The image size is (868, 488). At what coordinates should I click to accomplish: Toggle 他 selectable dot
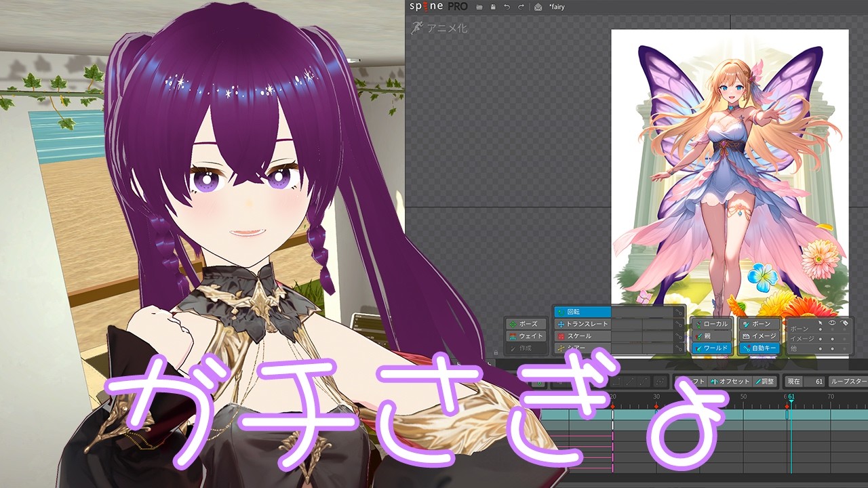click(821, 348)
